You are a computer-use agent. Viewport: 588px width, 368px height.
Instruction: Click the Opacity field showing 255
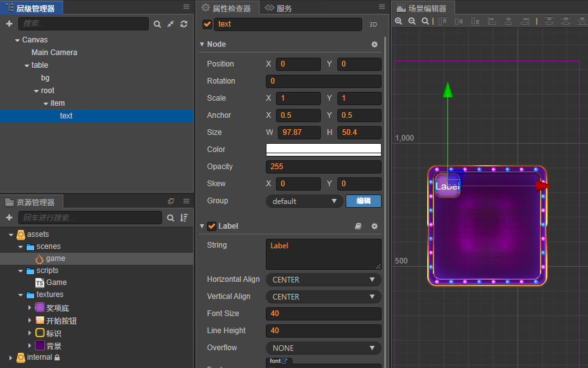click(x=323, y=167)
